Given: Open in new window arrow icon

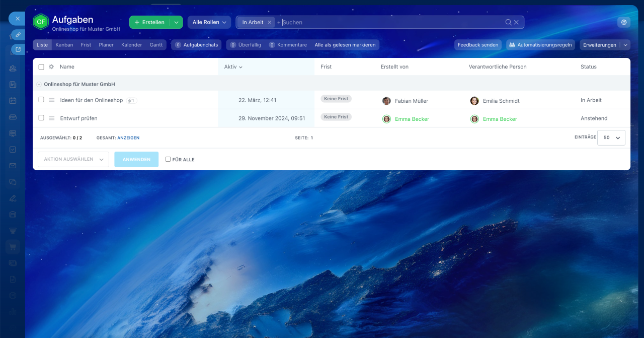Looking at the screenshot, I should [18, 49].
